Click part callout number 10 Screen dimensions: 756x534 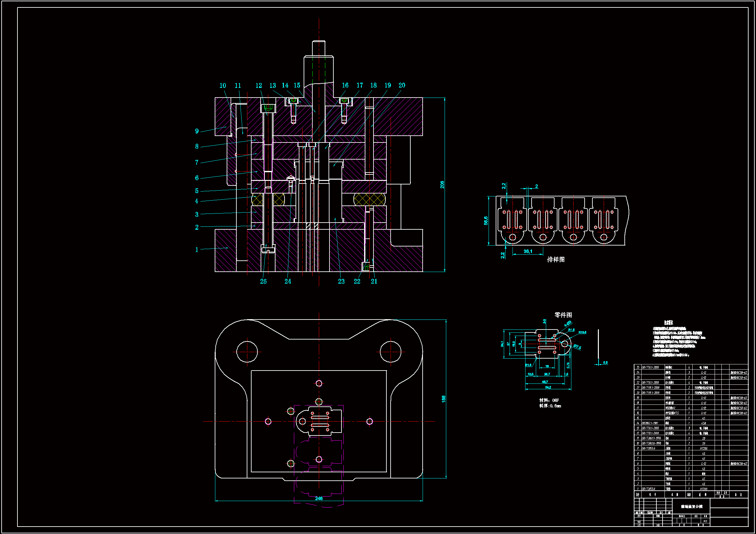pos(222,86)
